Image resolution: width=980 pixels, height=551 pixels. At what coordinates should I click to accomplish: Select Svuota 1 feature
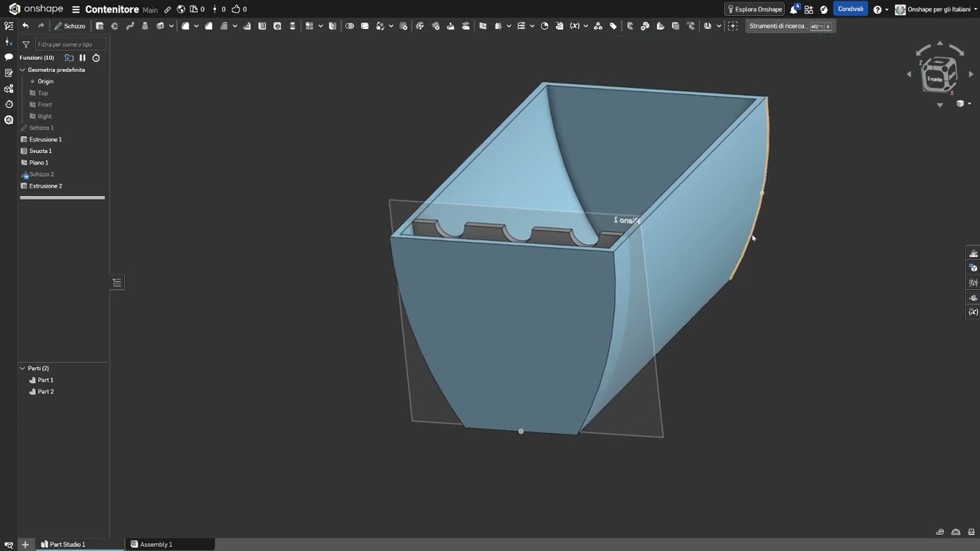(40, 151)
